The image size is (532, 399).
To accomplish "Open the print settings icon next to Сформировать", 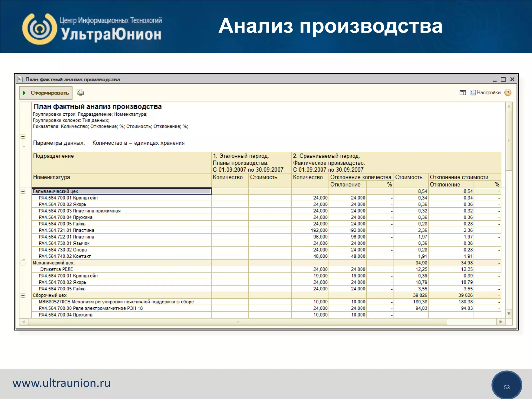I will pyautogui.click(x=80, y=92).
